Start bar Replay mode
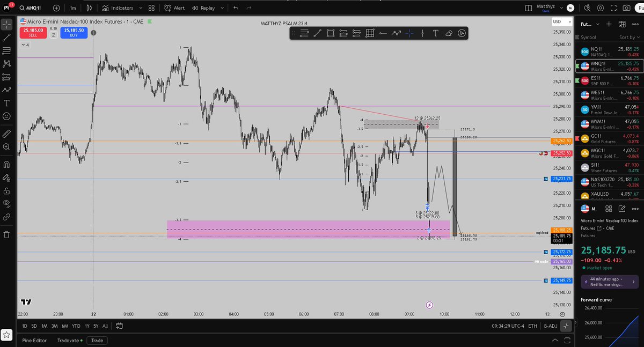The width and height of the screenshot is (644, 347). tap(204, 8)
